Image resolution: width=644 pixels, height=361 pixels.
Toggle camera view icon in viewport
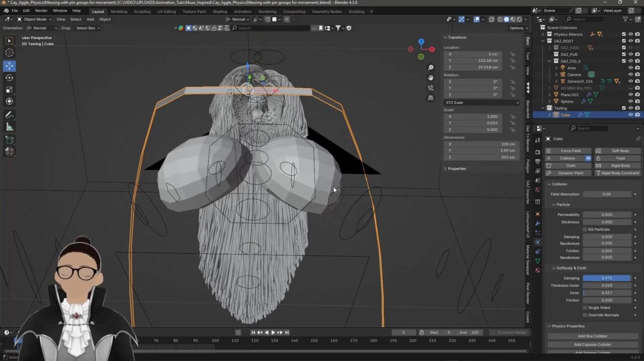pyautogui.click(x=431, y=88)
